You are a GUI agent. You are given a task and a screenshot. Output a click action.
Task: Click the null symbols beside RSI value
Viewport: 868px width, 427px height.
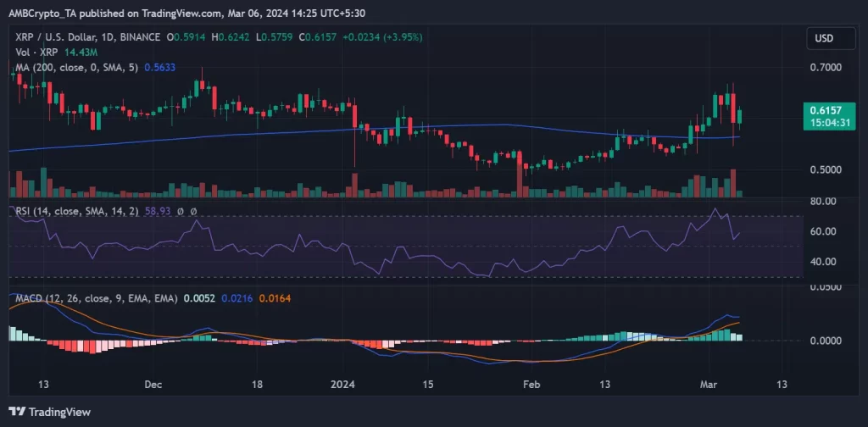click(187, 209)
